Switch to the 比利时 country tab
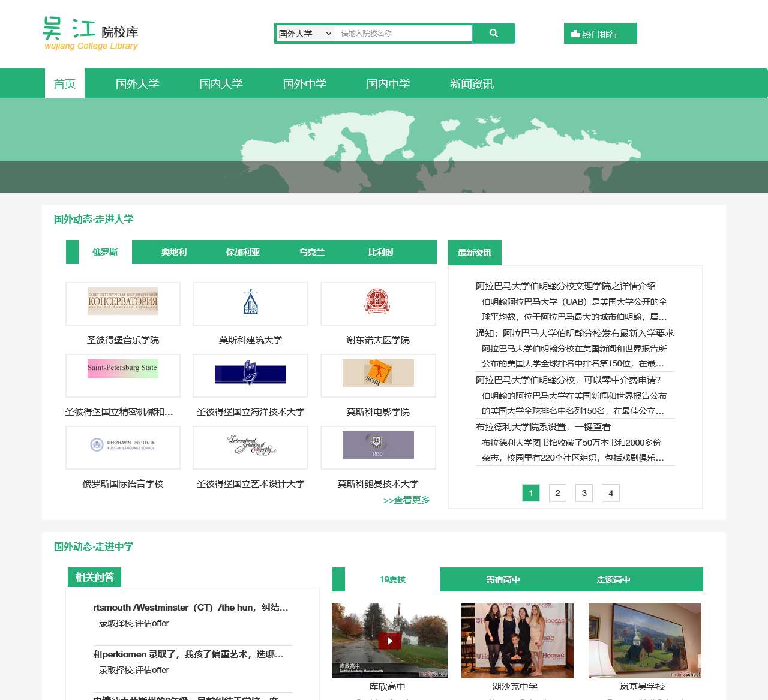The height and width of the screenshot is (700, 768). point(381,252)
